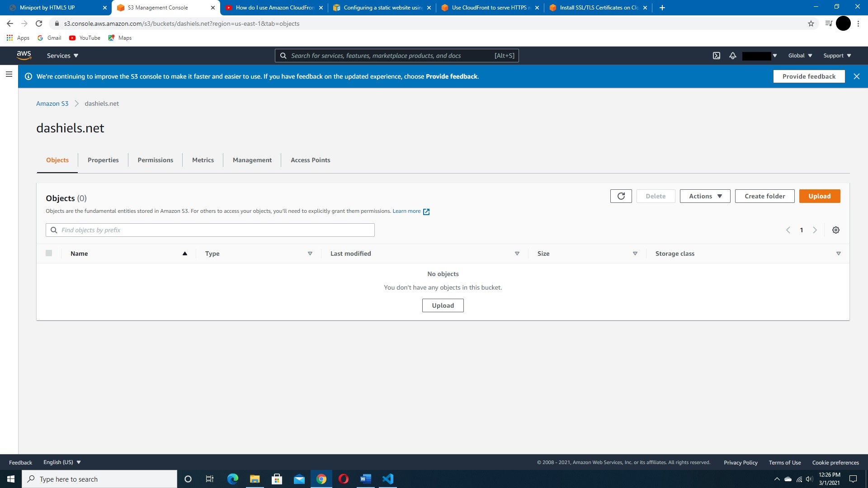Click the refresh objects list icon
868x488 pixels.
tap(621, 196)
